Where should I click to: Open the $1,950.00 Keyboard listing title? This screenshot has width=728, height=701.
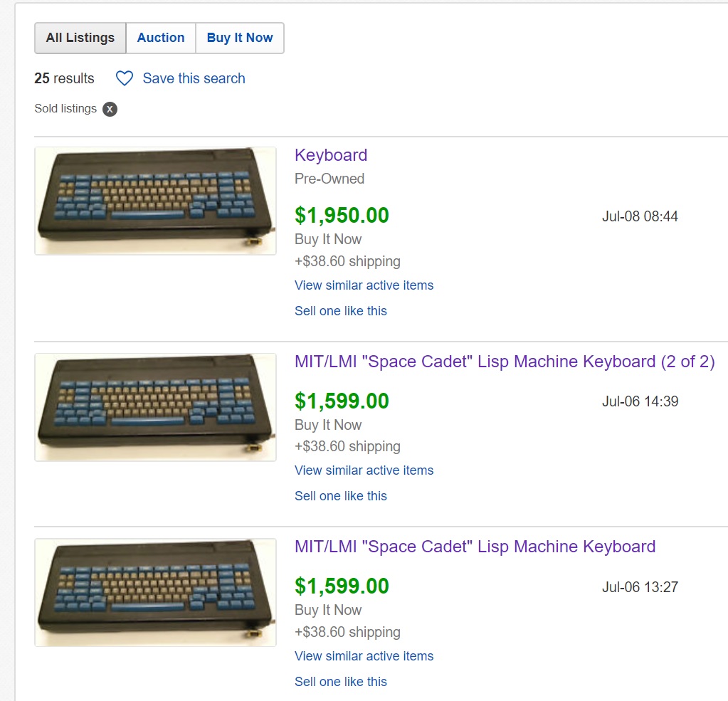pyautogui.click(x=331, y=155)
